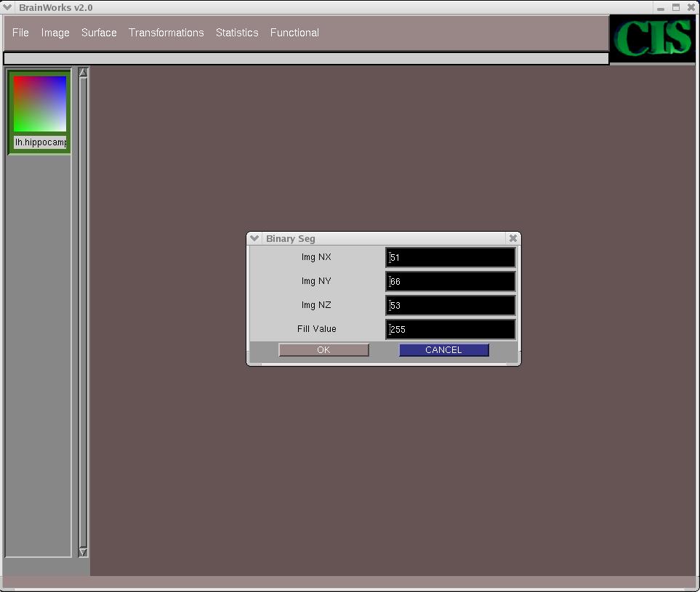
Task: Select the lh.hippocampus color thumbnail
Action: point(40,103)
